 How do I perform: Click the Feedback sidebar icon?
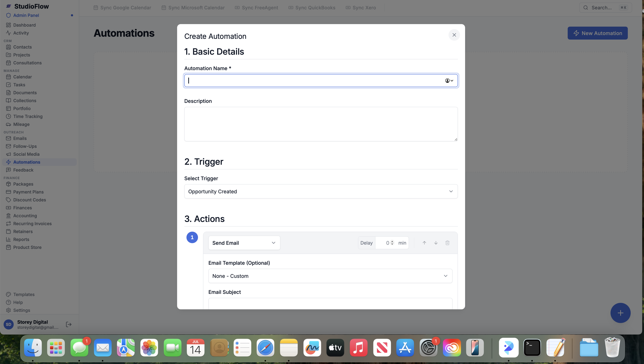[8, 170]
